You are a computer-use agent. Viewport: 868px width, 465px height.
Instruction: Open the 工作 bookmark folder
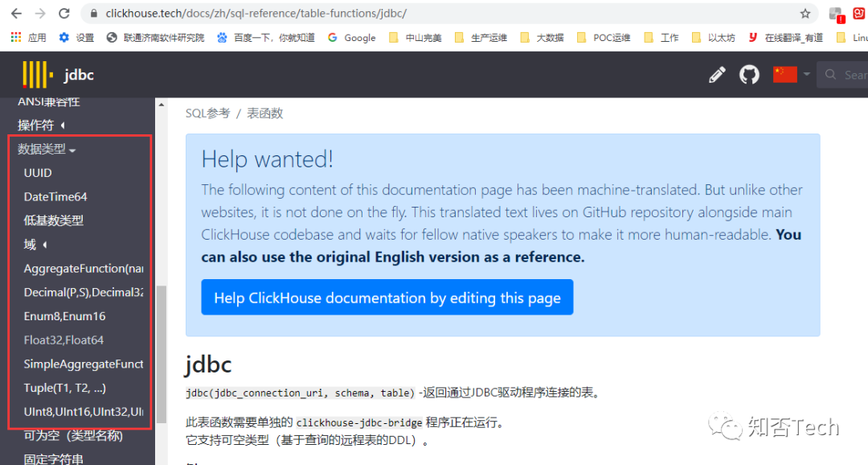[661, 37]
